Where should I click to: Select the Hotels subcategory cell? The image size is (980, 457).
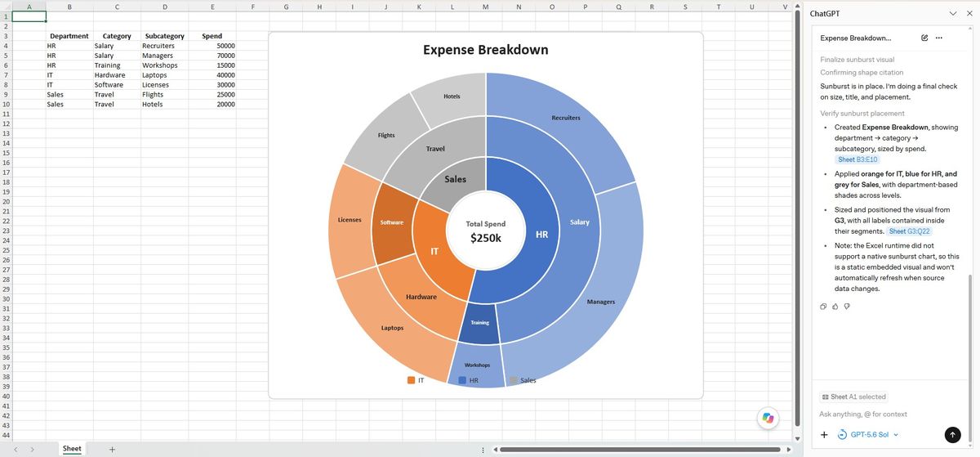165,105
